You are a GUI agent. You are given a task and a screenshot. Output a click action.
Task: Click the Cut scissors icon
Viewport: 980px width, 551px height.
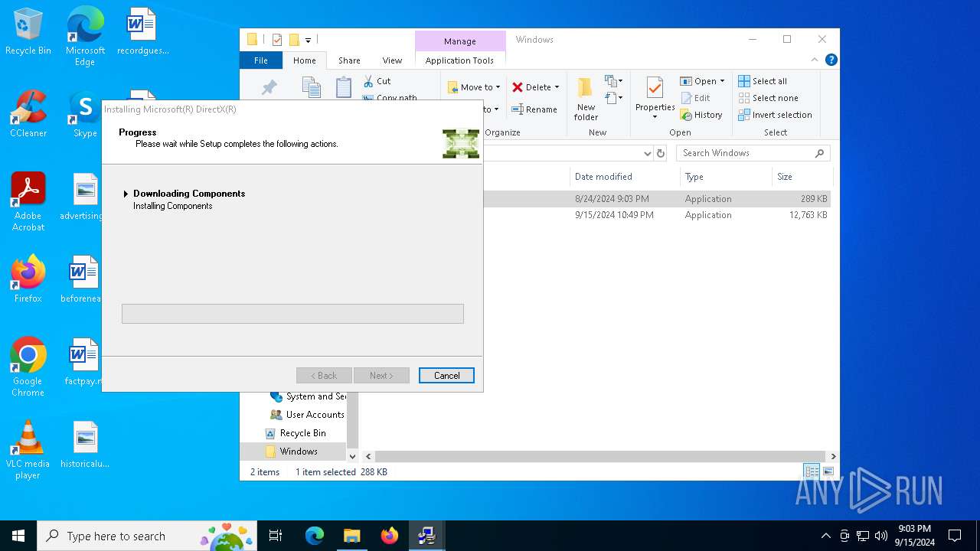(x=368, y=81)
